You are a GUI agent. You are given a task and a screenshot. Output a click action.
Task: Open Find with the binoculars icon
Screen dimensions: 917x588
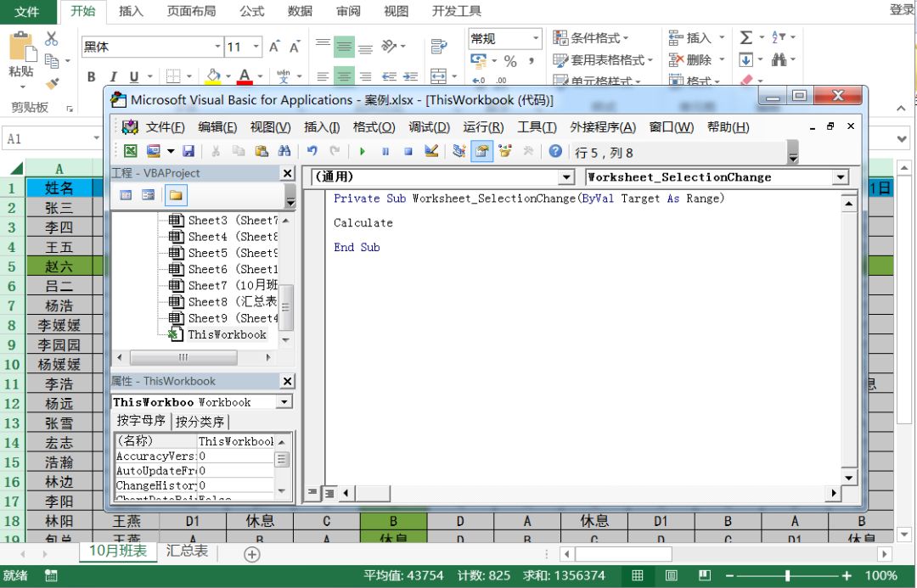284,151
